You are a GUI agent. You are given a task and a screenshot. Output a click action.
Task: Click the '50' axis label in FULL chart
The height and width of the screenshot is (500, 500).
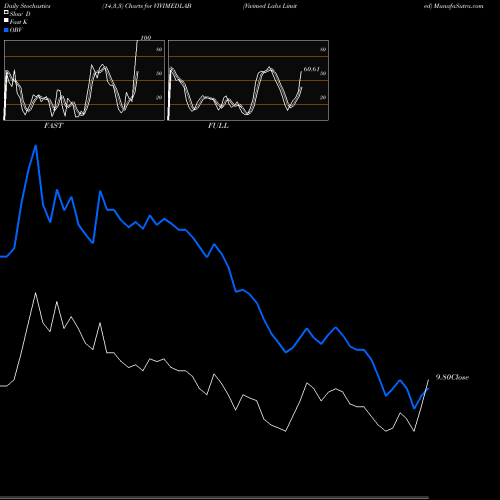323,73
